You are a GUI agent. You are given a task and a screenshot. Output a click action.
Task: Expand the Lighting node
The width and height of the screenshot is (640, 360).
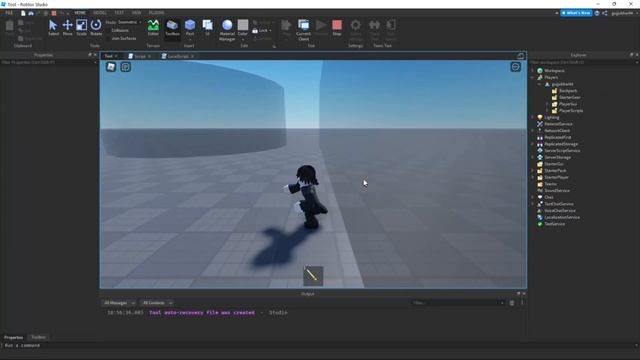[533, 117]
